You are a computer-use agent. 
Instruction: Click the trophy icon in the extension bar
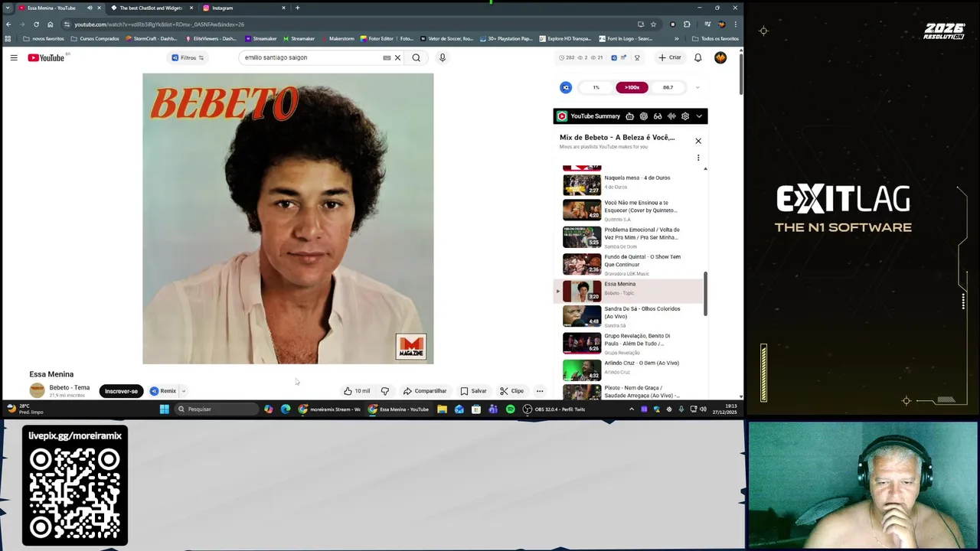(x=637, y=57)
